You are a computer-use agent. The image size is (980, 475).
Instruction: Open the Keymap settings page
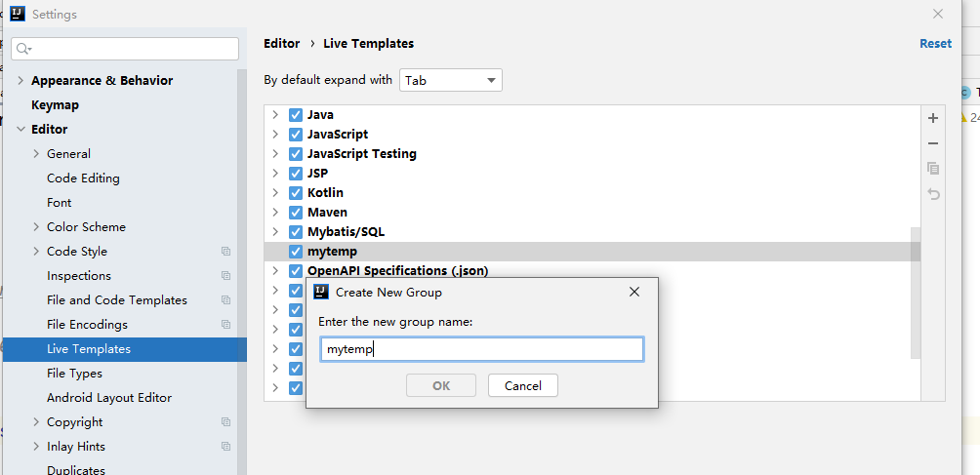(x=55, y=105)
